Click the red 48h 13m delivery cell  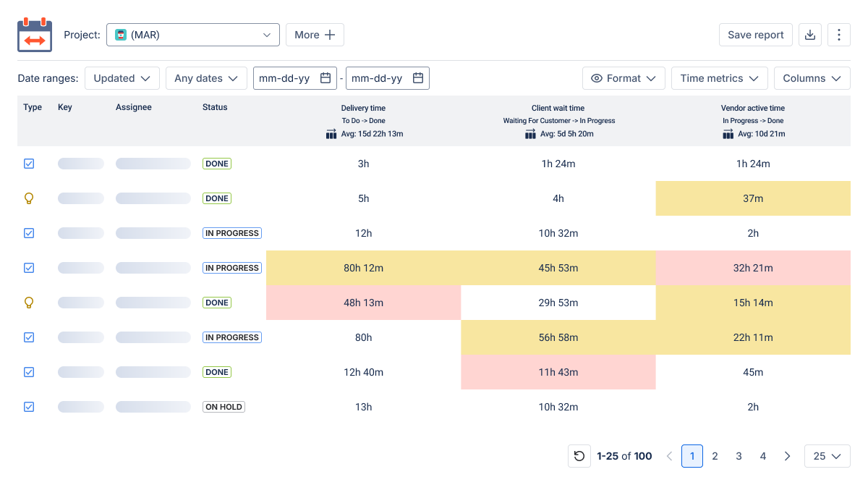tap(364, 303)
